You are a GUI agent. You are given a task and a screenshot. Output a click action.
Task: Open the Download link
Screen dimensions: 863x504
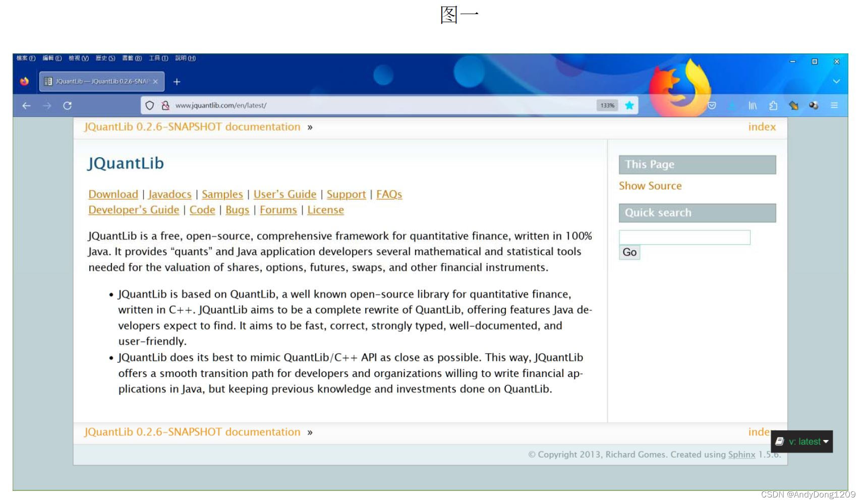pyautogui.click(x=113, y=195)
